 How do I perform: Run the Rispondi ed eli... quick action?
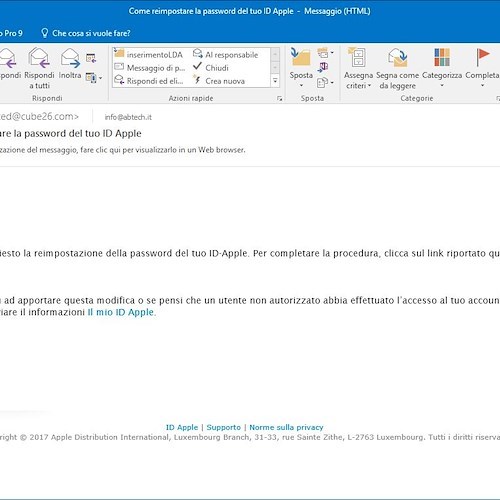pos(149,81)
